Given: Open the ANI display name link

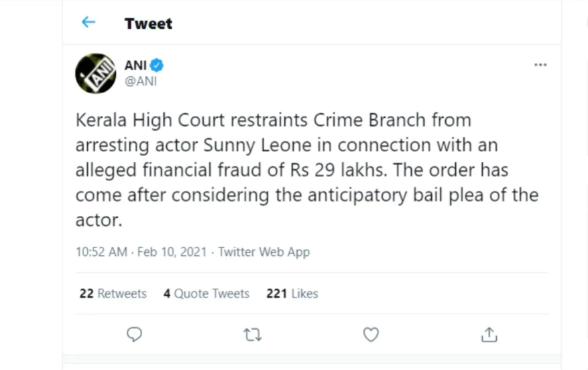Looking at the screenshot, I should pos(135,65).
